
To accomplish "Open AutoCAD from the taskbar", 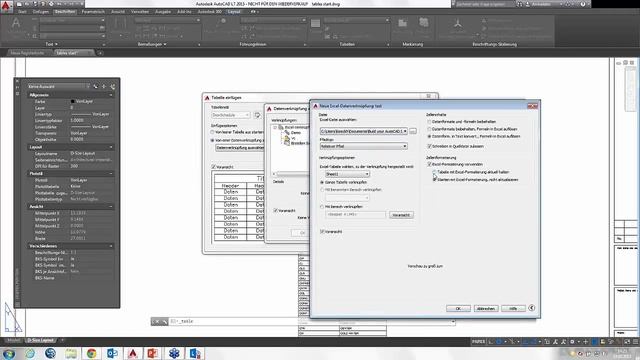I will pos(133,353).
